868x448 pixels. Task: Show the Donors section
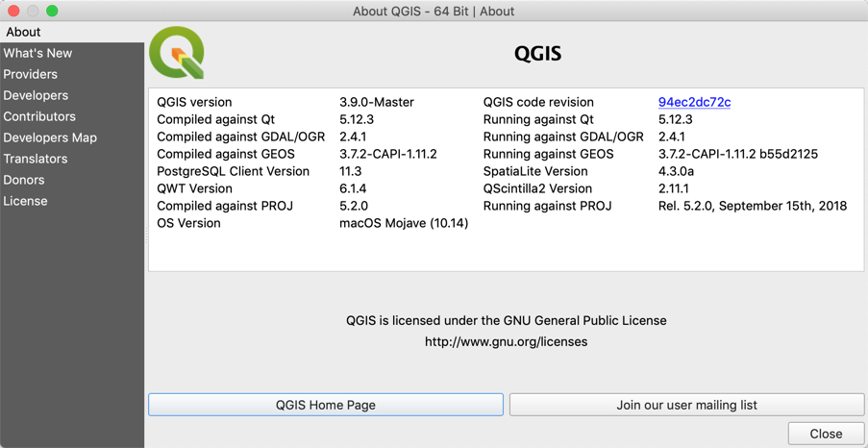point(72,180)
